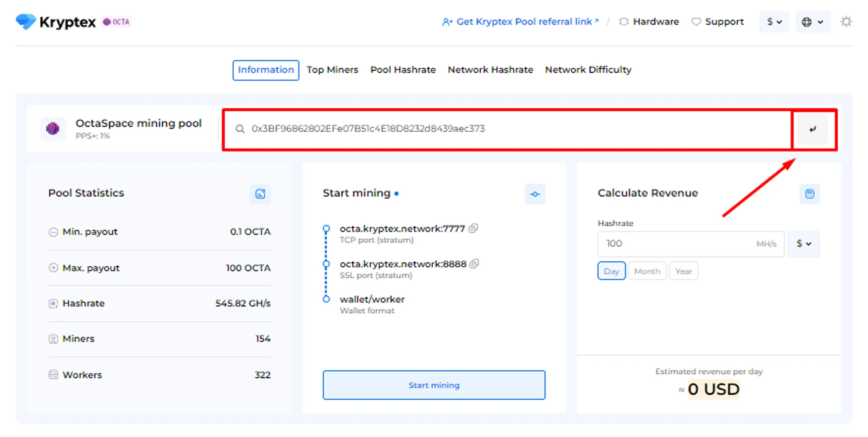Open the Network Difficulty tab
Screen dimensions: 868x437
click(588, 70)
